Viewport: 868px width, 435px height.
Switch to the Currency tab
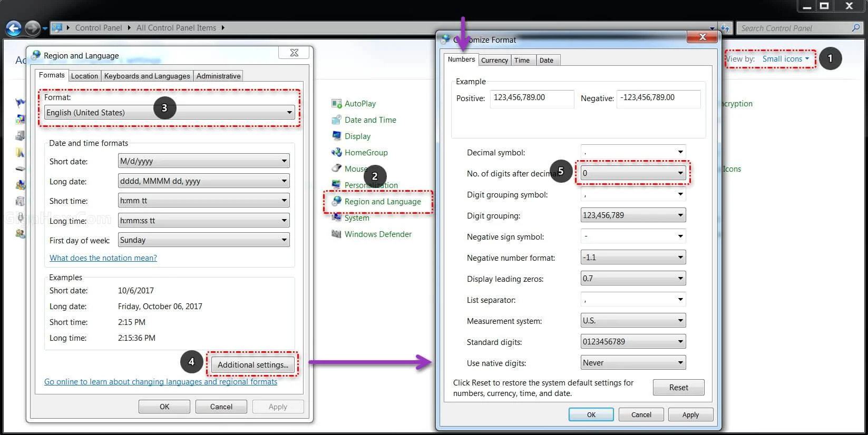pyautogui.click(x=494, y=61)
